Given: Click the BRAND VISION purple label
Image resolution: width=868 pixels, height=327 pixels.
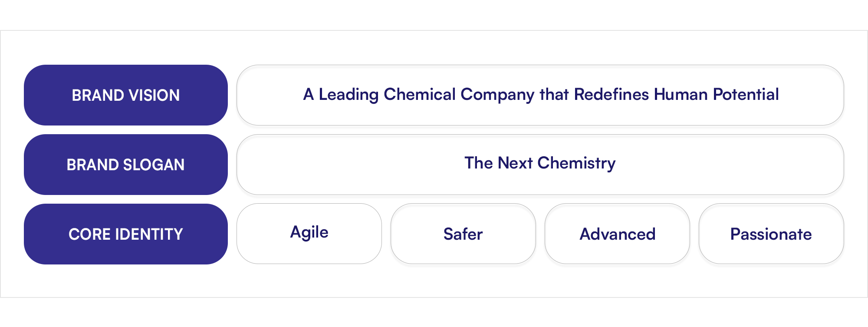Looking at the screenshot, I should pyautogui.click(x=126, y=95).
